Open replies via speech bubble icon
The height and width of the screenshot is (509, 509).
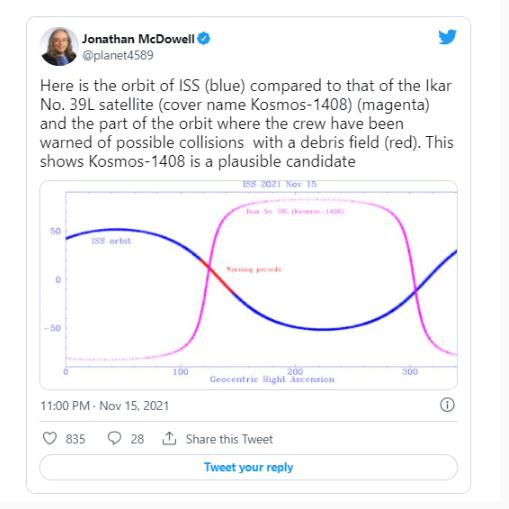point(114,438)
